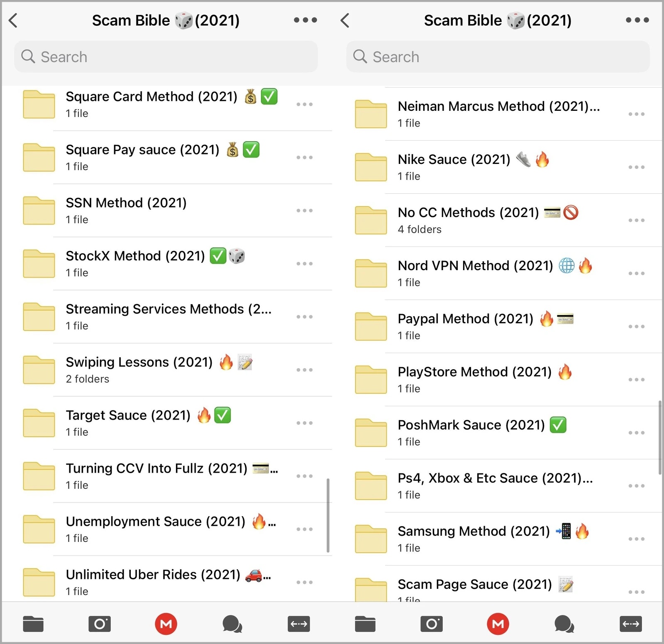Tap the red M home icon on the left screen

click(x=166, y=624)
